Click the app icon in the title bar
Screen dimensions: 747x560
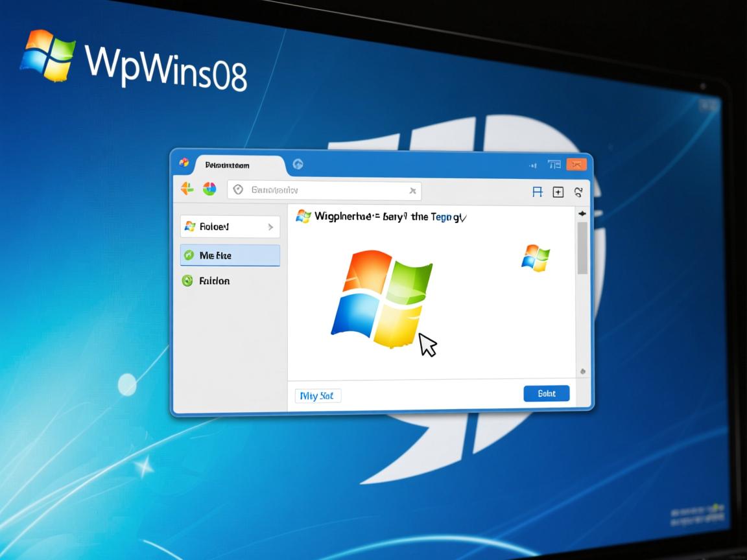pos(184,164)
